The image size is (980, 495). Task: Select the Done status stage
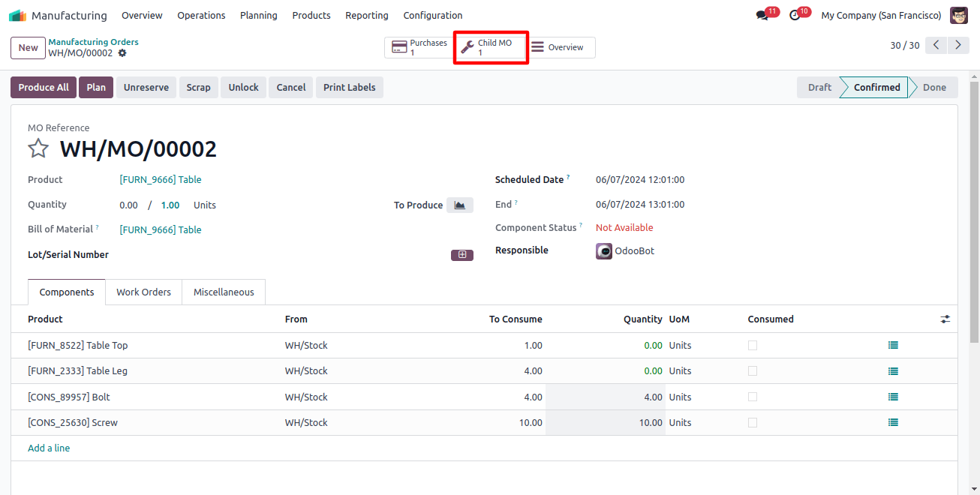coord(934,88)
